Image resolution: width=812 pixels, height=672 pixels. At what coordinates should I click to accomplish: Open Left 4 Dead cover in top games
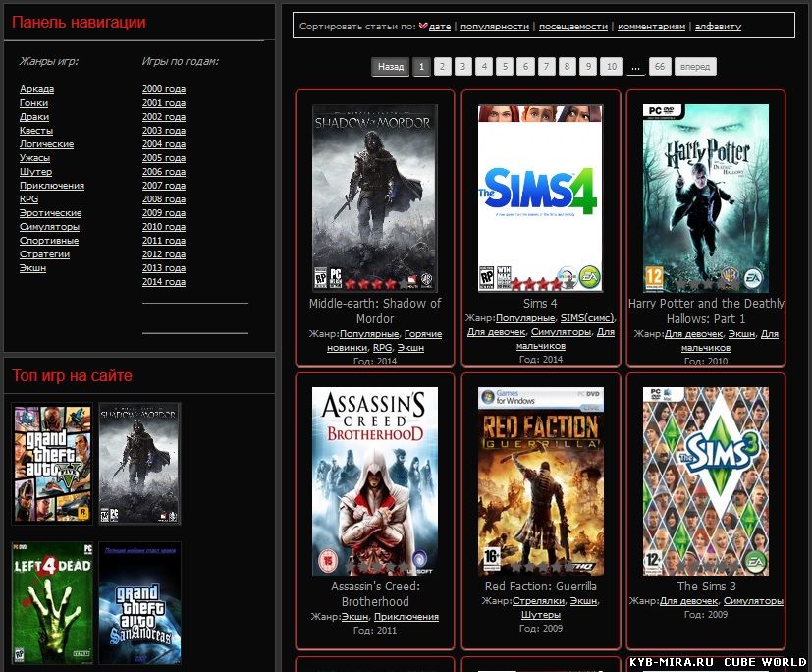(x=52, y=603)
